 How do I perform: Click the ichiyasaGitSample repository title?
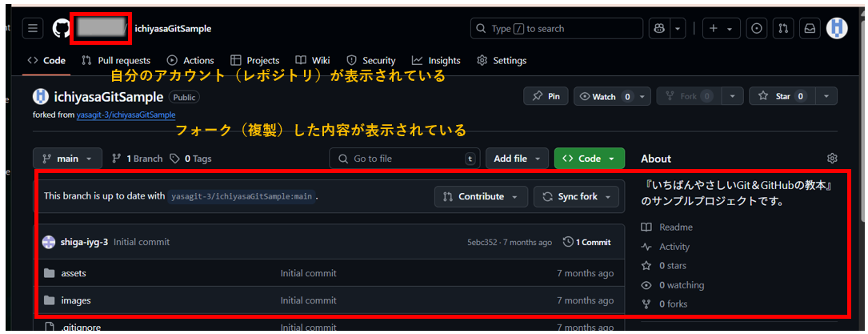pos(109,97)
